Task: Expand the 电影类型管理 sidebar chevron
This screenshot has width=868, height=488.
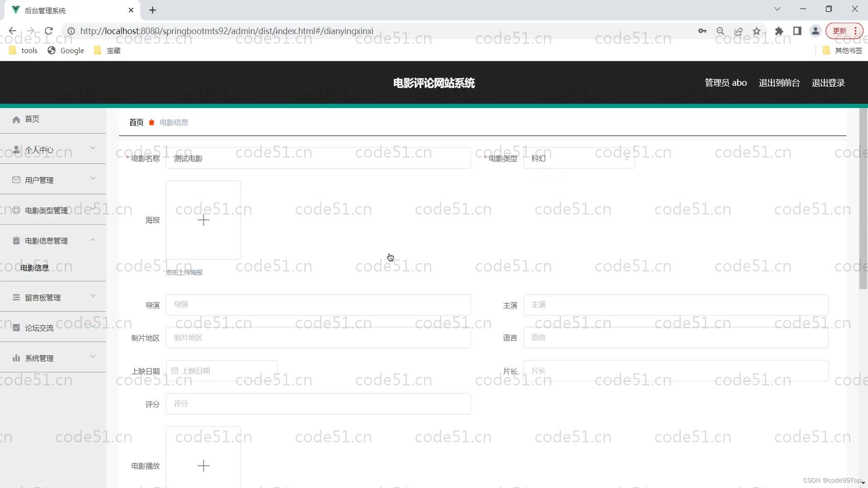Action: point(93,208)
